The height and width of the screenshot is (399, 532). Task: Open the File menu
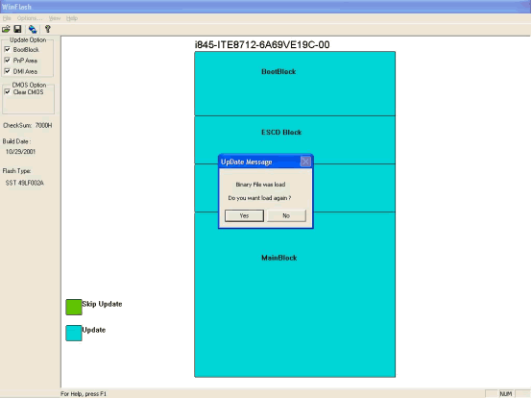pyautogui.click(x=7, y=18)
